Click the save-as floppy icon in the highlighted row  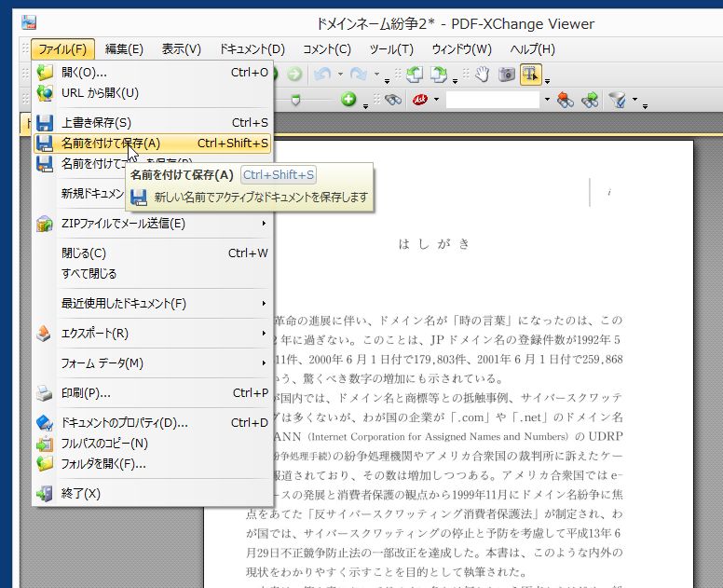point(45,144)
